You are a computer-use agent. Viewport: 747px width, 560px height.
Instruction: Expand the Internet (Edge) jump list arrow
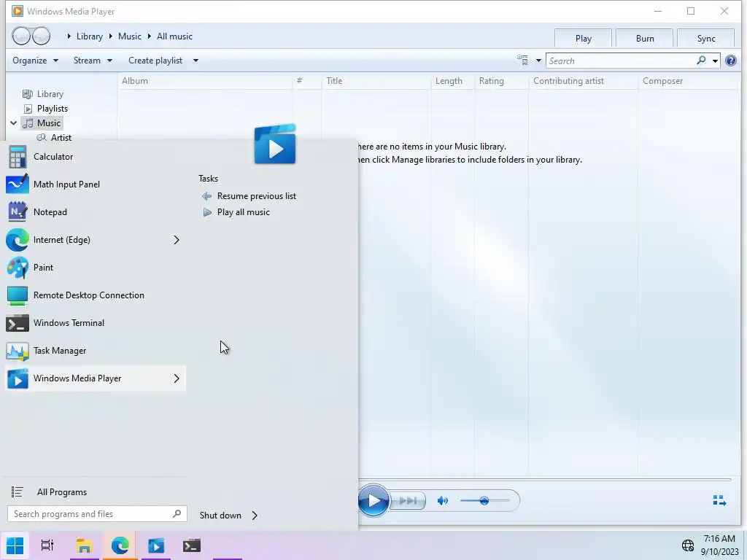pos(177,239)
